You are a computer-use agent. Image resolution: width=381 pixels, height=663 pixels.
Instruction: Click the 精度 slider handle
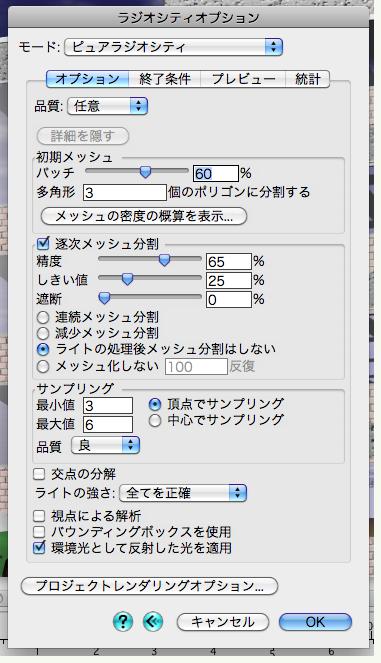(164, 260)
